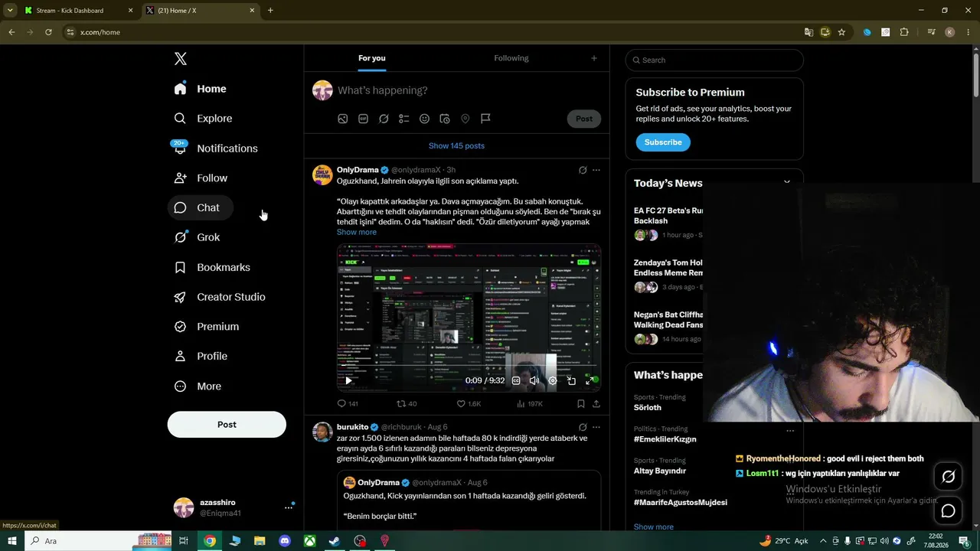Viewport: 980px width, 551px height.
Task: Go to the Premium page
Action: (207, 327)
